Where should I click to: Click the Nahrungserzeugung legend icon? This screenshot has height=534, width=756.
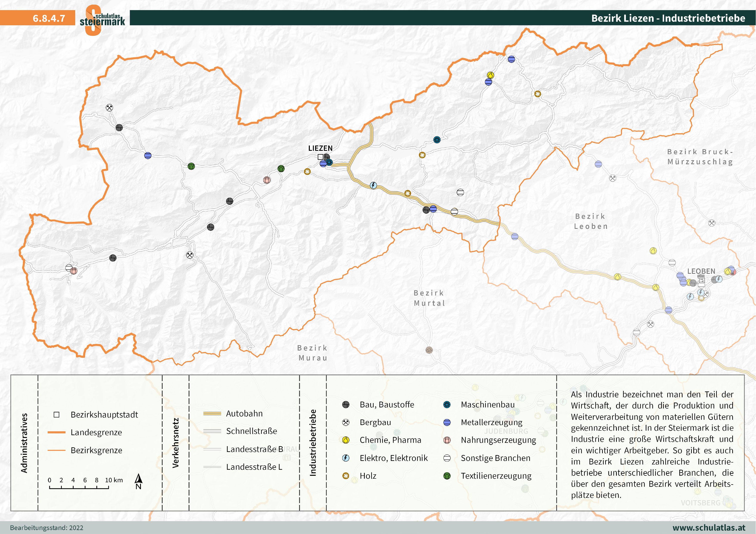[x=447, y=440]
